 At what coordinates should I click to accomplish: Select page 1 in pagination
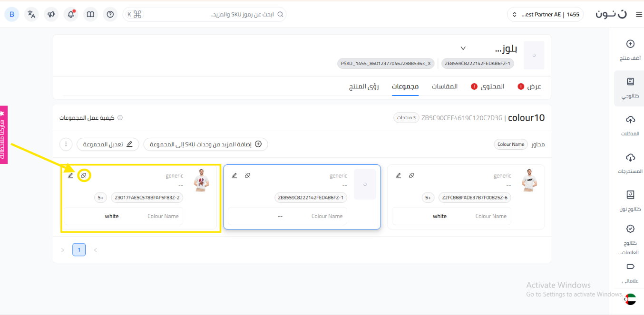79,249
